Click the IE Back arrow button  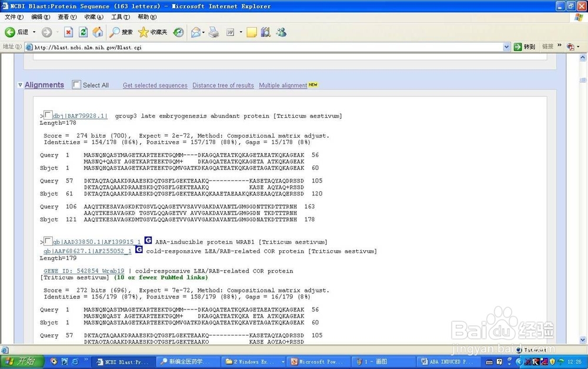(x=10, y=32)
